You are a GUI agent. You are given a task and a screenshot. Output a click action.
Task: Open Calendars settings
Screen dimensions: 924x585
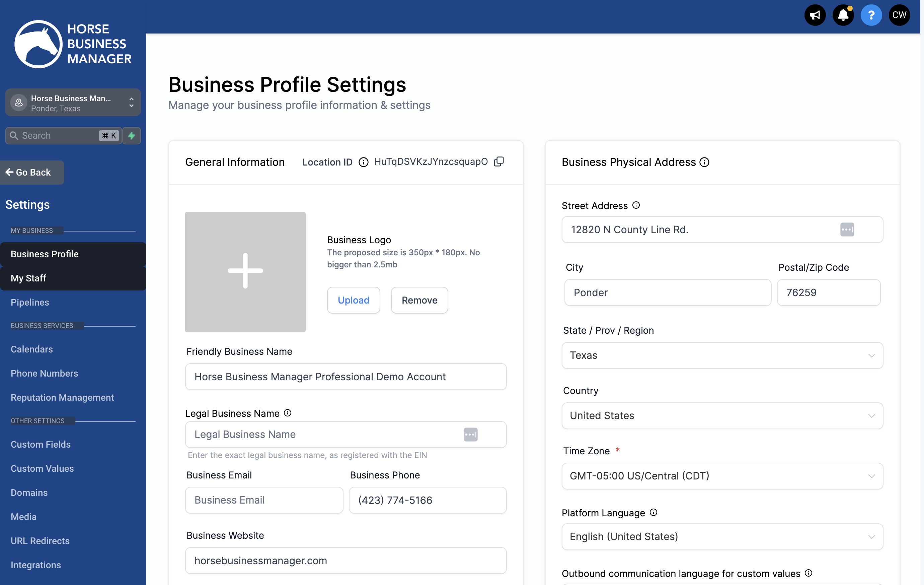coord(32,349)
